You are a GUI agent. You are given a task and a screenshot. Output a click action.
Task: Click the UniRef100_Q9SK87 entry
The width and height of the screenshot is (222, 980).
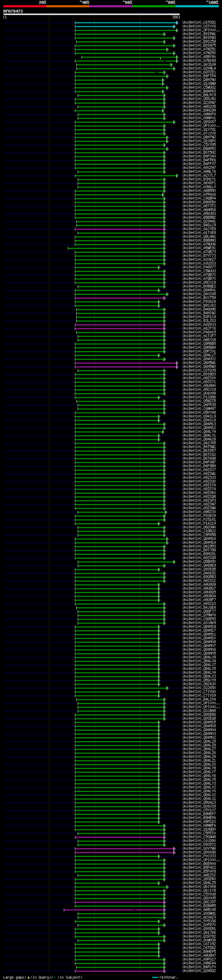pos(199,122)
